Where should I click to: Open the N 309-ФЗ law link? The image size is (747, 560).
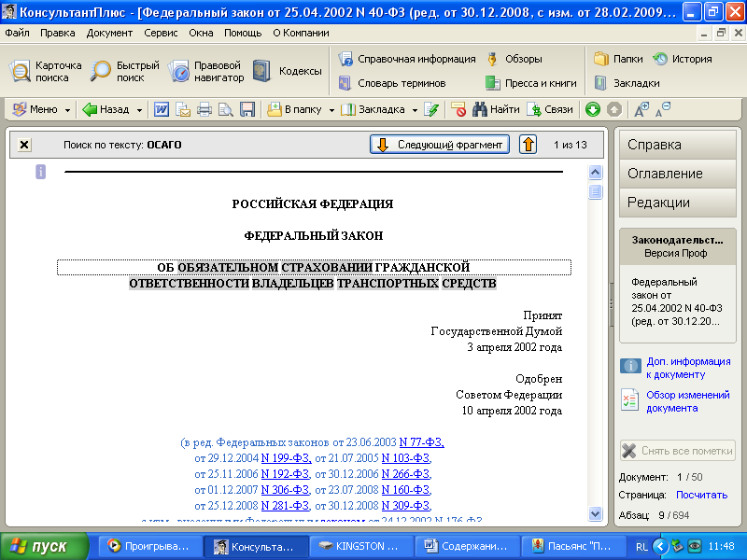[406, 505]
